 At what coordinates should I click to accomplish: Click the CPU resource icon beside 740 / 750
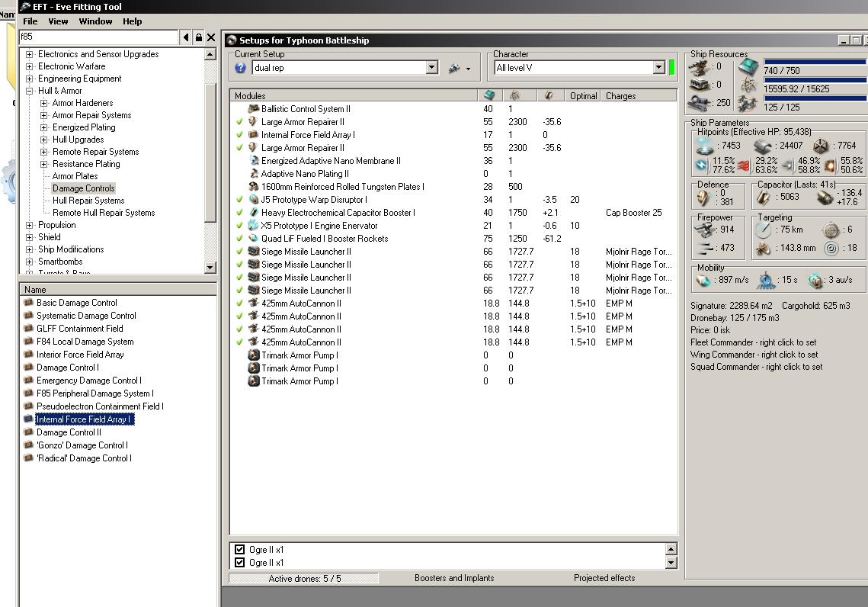click(748, 69)
